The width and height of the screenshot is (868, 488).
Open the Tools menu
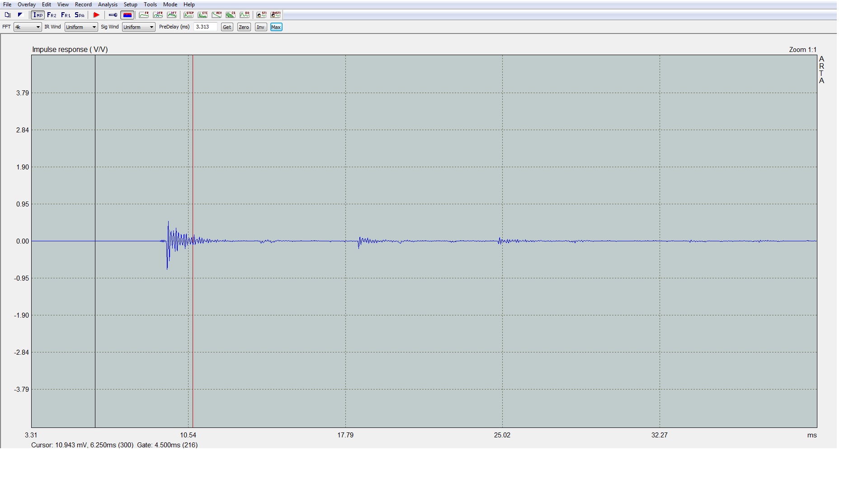click(150, 5)
